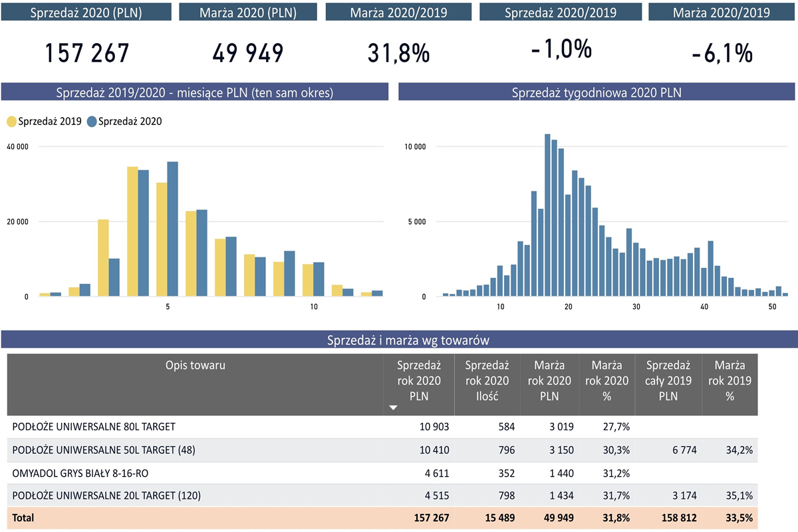The width and height of the screenshot is (798, 532).
Task: Click the -6,1% margin change card
Action: coord(722,53)
